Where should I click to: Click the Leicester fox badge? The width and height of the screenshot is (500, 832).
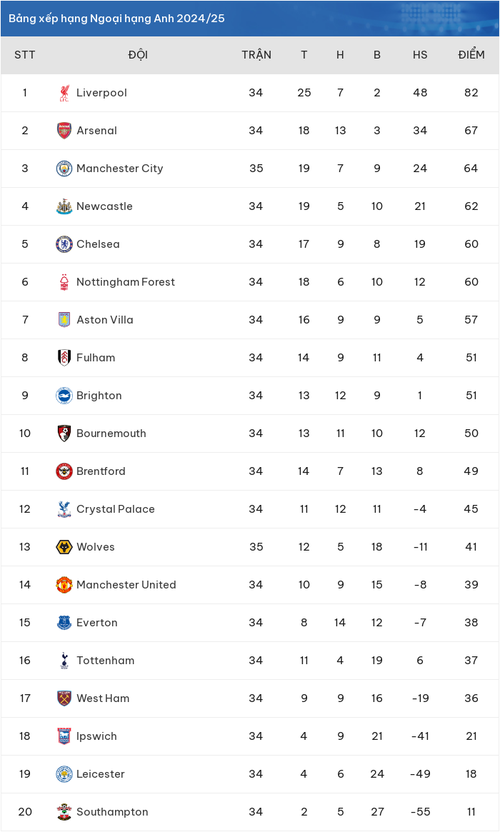(x=64, y=774)
